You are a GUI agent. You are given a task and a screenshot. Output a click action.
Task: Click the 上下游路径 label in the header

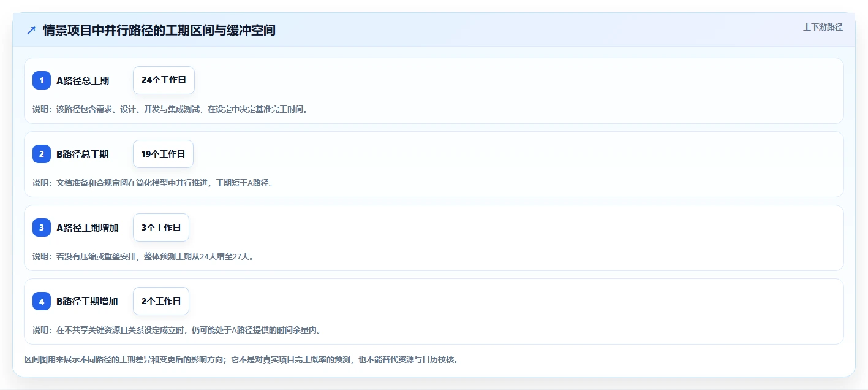click(823, 27)
